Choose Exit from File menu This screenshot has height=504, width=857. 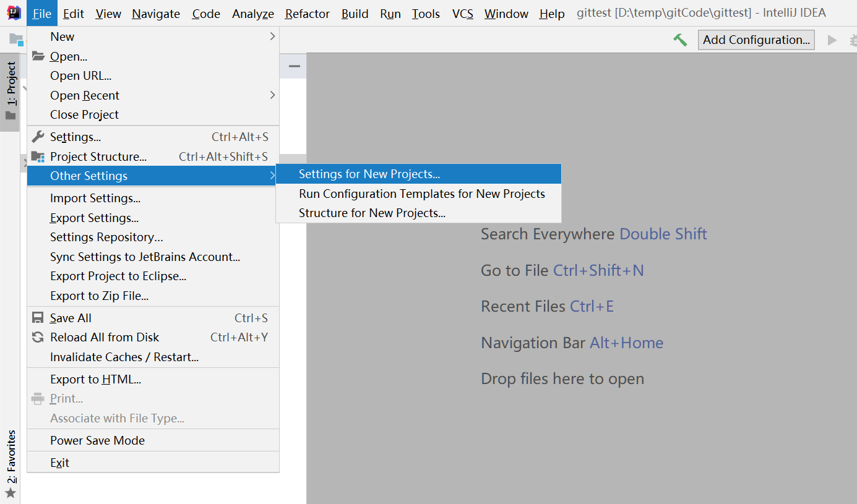[x=153, y=463]
